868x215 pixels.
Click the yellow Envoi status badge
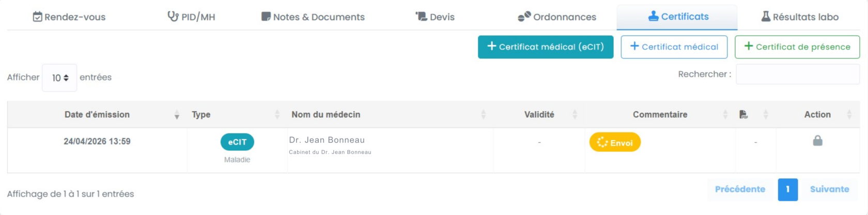tap(615, 143)
